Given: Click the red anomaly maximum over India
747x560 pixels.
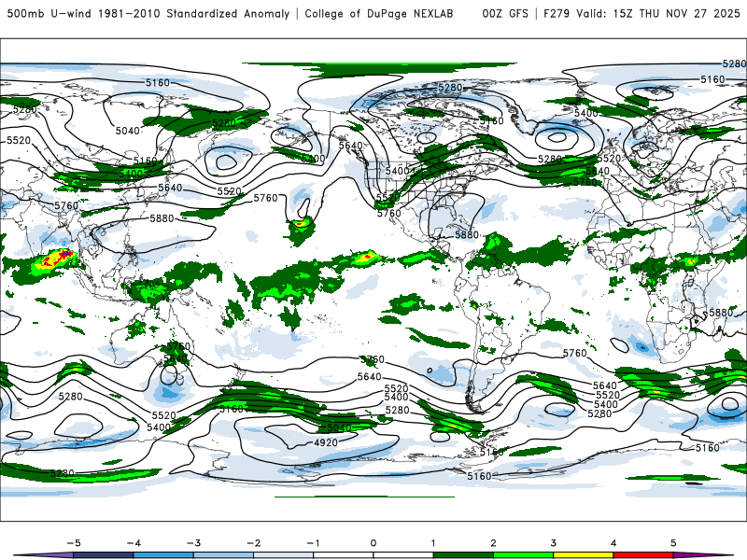Looking at the screenshot, I should coord(57,259).
